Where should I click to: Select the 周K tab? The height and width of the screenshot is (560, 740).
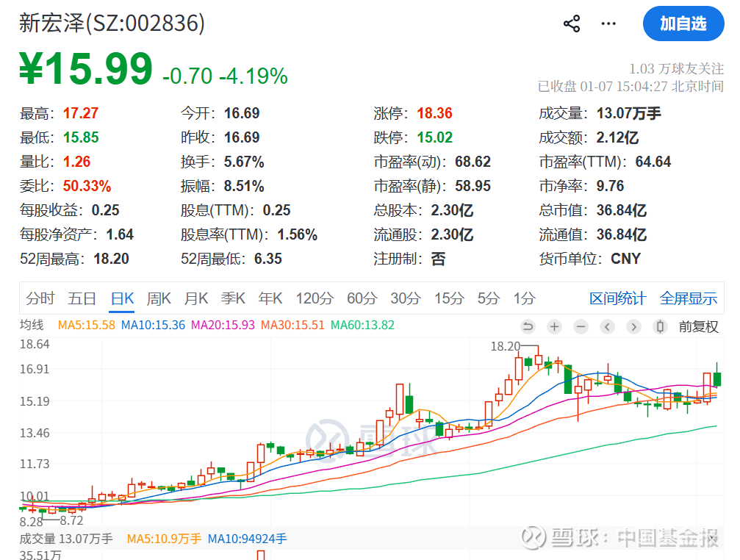159,298
